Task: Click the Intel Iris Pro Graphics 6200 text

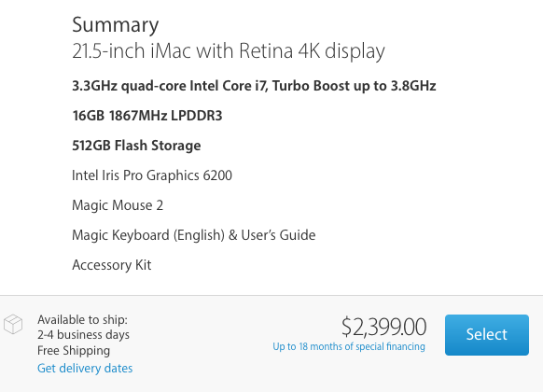Action: 152,175
